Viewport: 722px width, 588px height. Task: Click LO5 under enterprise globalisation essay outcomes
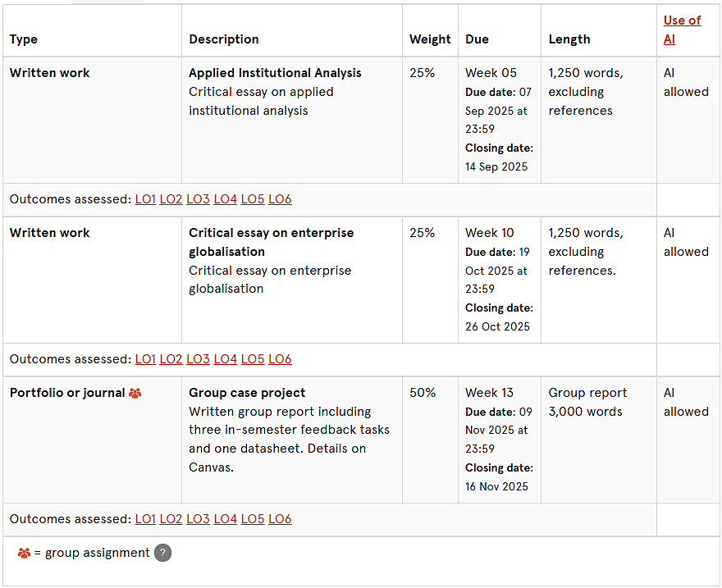click(253, 359)
